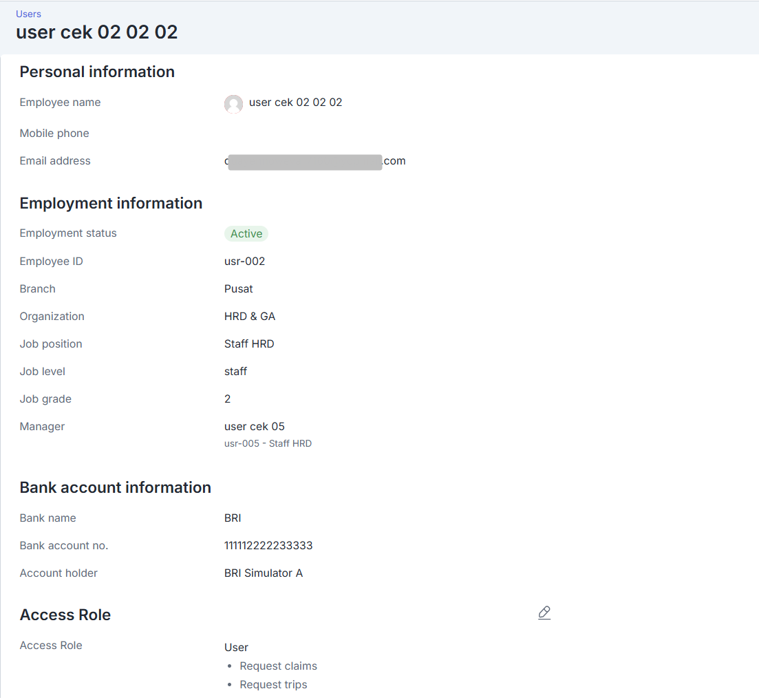Click the Request trips permission item
The image size is (759, 700).
coord(273,685)
